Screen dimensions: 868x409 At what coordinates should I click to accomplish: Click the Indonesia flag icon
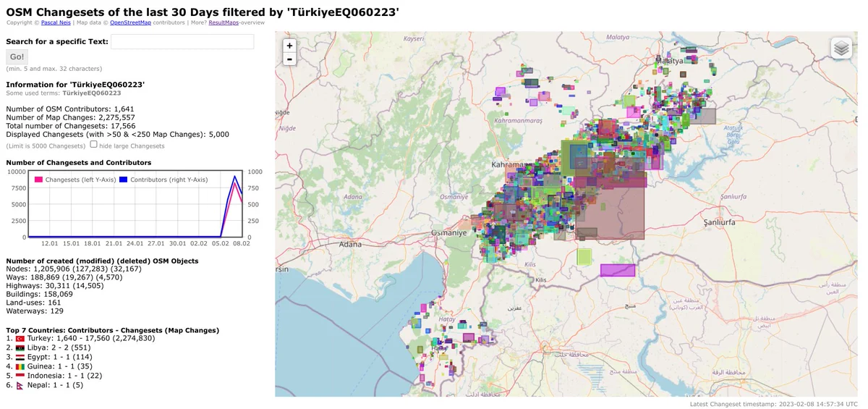coord(20,376)
